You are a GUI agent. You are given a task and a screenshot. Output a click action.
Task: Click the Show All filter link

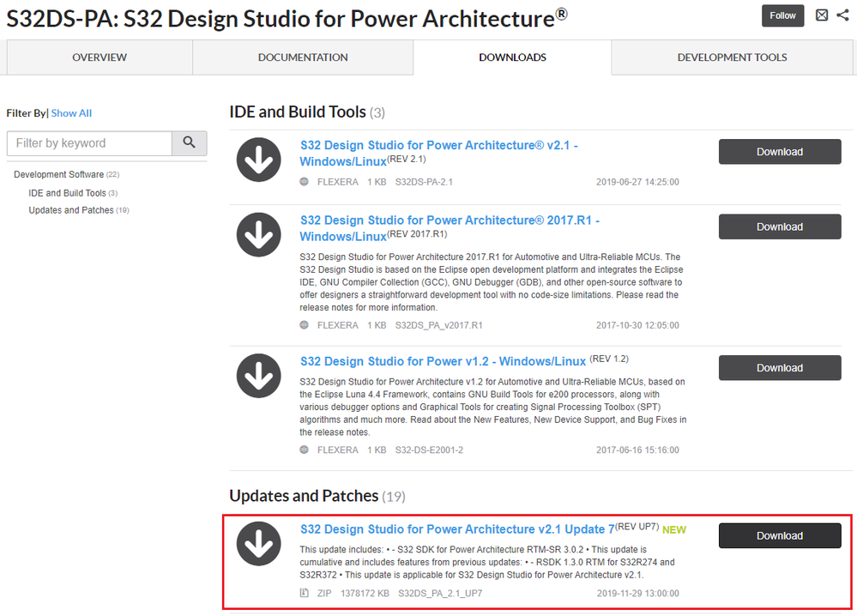point(71,113)
